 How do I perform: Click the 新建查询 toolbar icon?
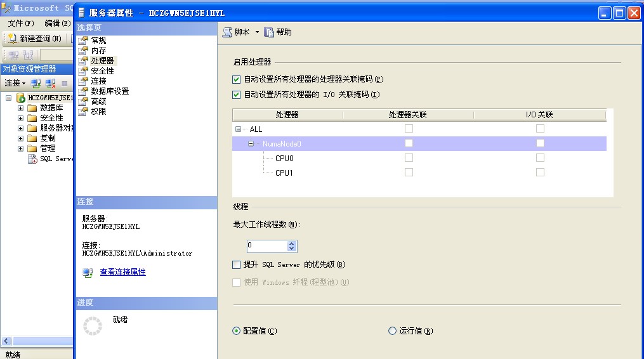tap(12, 38)
